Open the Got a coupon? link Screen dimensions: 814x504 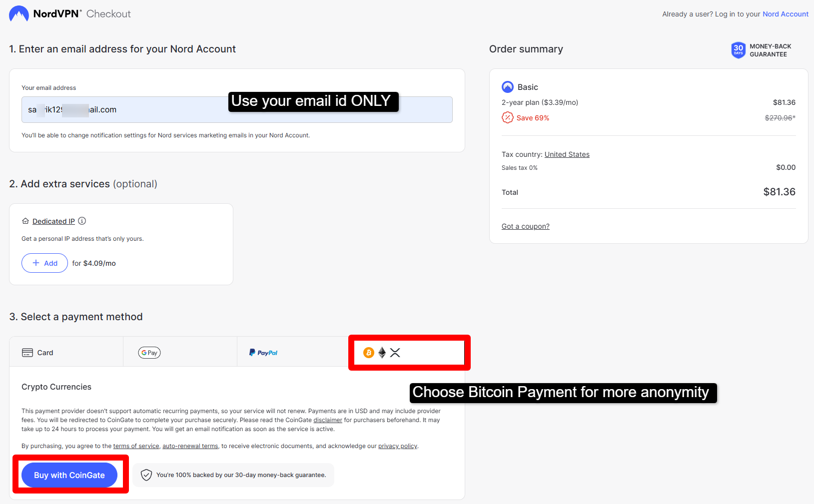526,226
